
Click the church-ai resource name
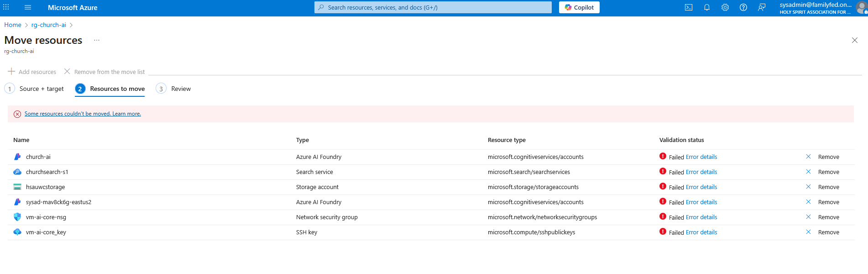(38, 157)
